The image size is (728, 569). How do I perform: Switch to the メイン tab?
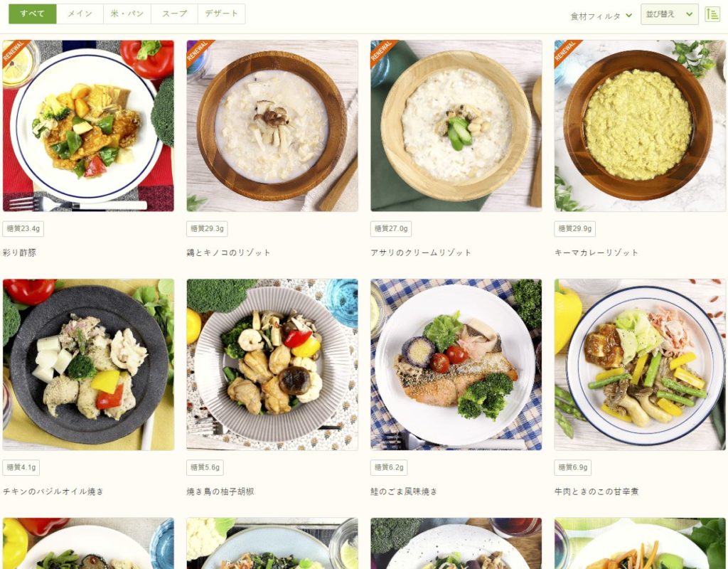click(80, 14)
